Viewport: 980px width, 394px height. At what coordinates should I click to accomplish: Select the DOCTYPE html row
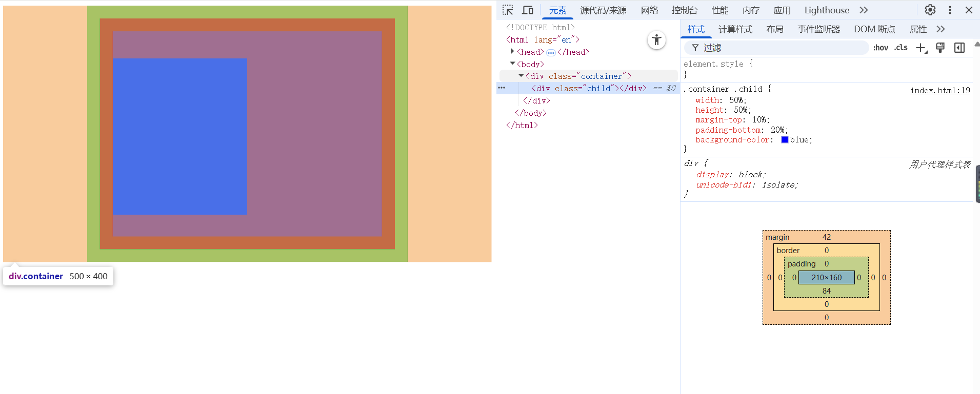[540, 28]
